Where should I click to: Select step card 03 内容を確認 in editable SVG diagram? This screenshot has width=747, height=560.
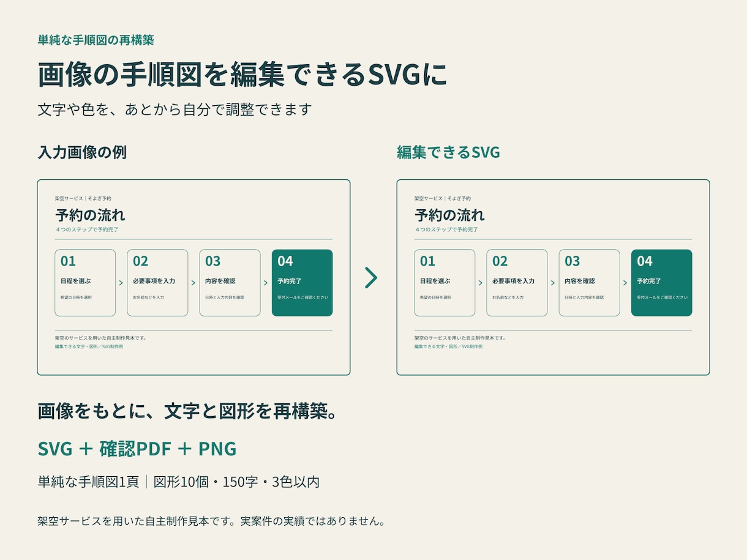[x=589, y=283]
